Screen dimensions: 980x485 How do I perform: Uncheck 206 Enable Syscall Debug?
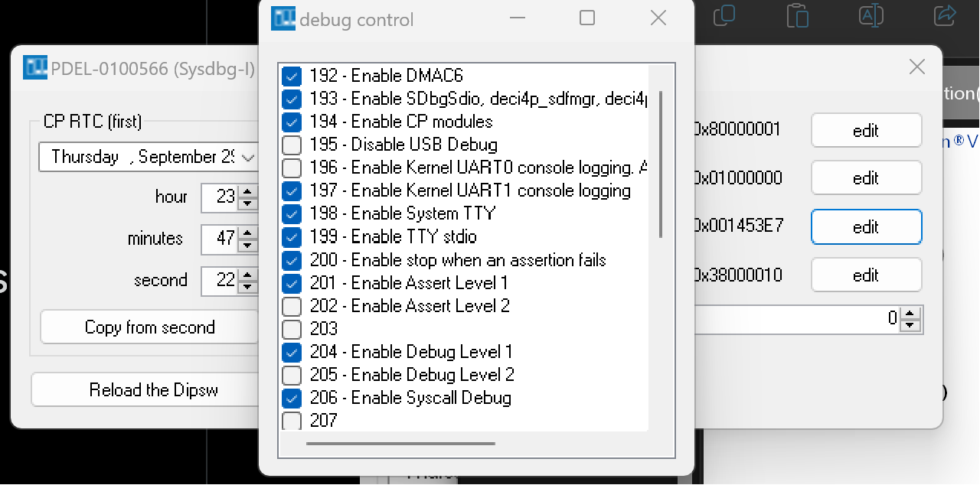point(292,398)
